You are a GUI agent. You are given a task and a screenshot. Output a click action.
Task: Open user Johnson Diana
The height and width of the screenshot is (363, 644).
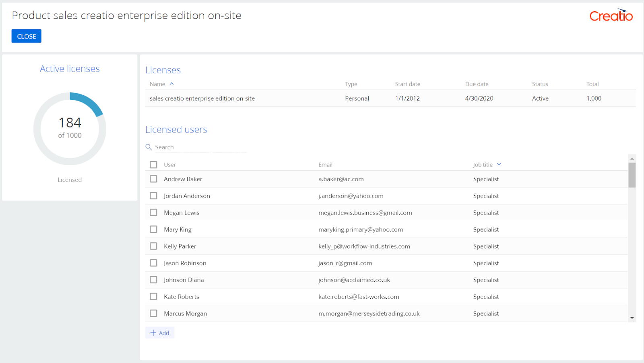pos(184,280)
